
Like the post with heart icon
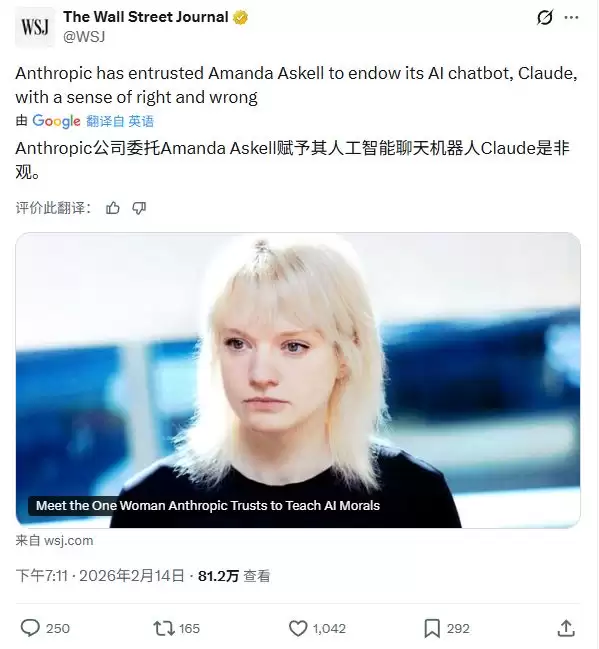[x=298, y=628]
